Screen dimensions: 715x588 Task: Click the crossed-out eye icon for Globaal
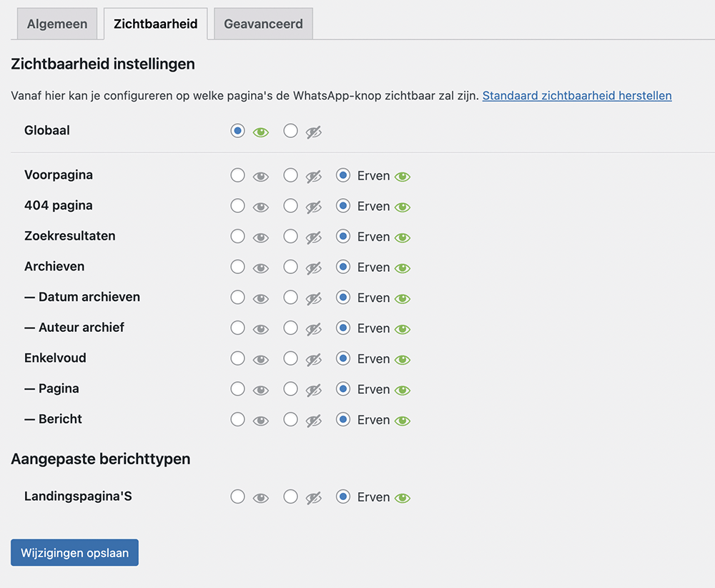pyautogui.click(x=313, y=132)
